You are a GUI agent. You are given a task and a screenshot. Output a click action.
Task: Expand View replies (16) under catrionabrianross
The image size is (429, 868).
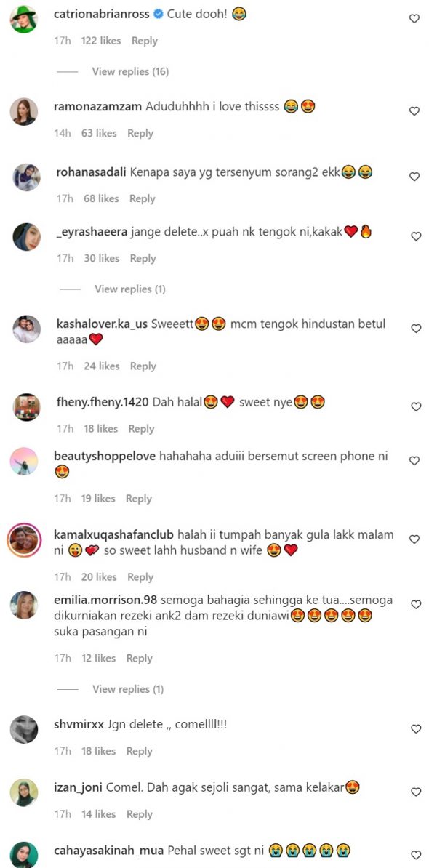[130, 71]
